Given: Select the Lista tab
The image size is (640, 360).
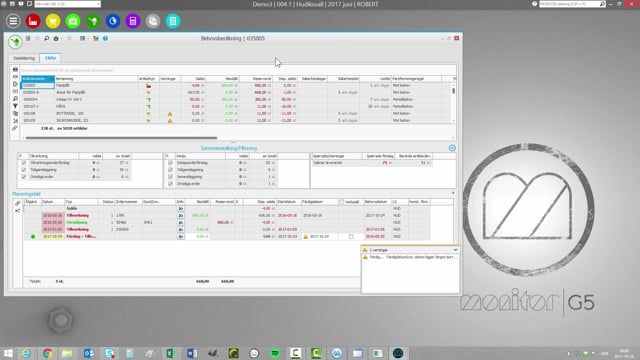Looking at the screenshot, I should click(50, 58).
